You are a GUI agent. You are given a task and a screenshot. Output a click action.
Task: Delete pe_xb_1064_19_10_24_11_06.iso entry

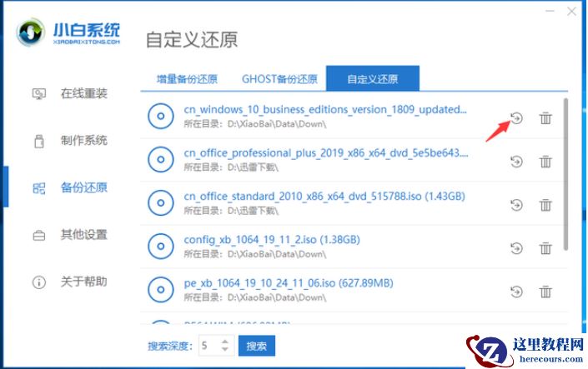(545, 292)
